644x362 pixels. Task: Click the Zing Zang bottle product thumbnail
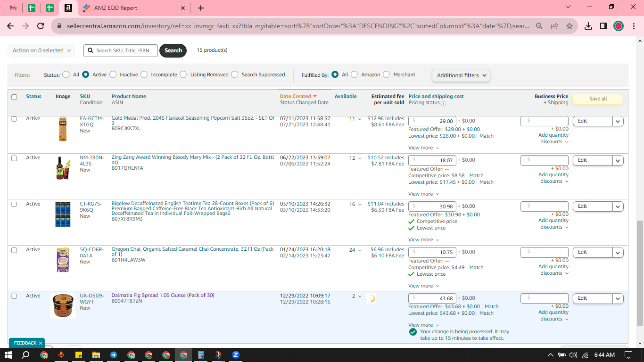63,168
